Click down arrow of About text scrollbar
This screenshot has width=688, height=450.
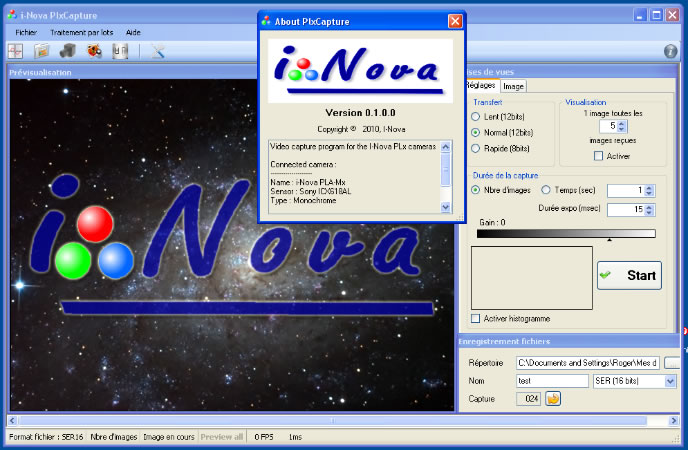point(445,207)
